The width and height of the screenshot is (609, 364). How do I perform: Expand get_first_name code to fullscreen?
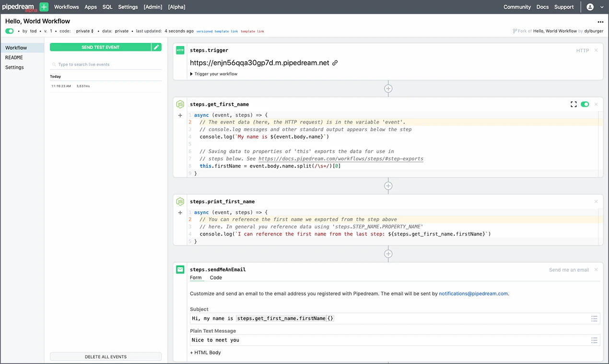(x=574, y=104)
